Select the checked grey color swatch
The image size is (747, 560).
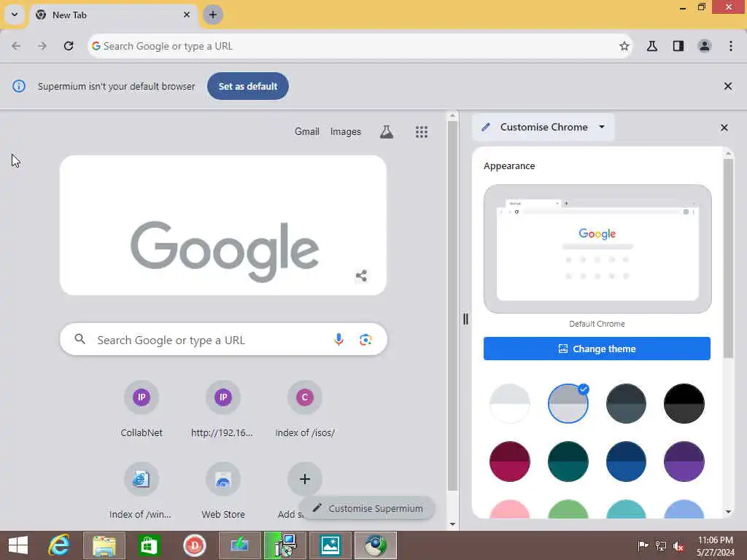(568, 403)
